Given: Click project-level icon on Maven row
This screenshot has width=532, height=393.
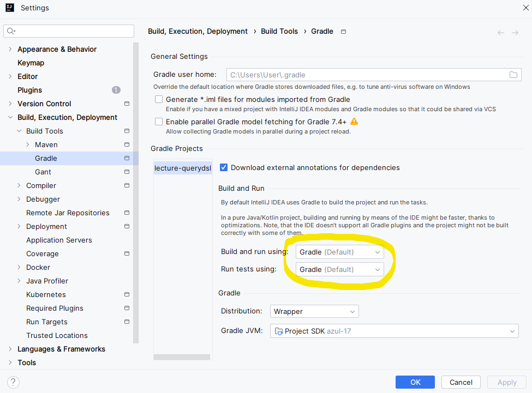Looking at the screenshot, I should pyautogui.click(x=127, y=144).
